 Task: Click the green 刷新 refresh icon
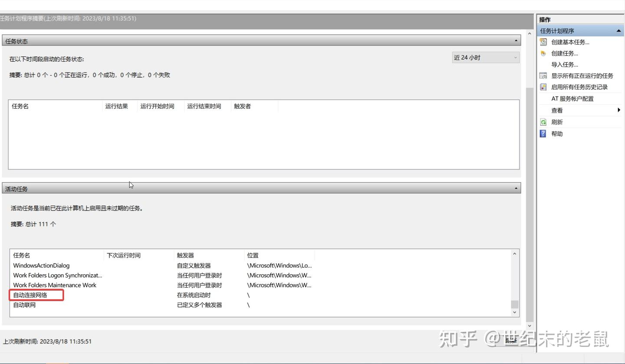click(x=543, y=122)
